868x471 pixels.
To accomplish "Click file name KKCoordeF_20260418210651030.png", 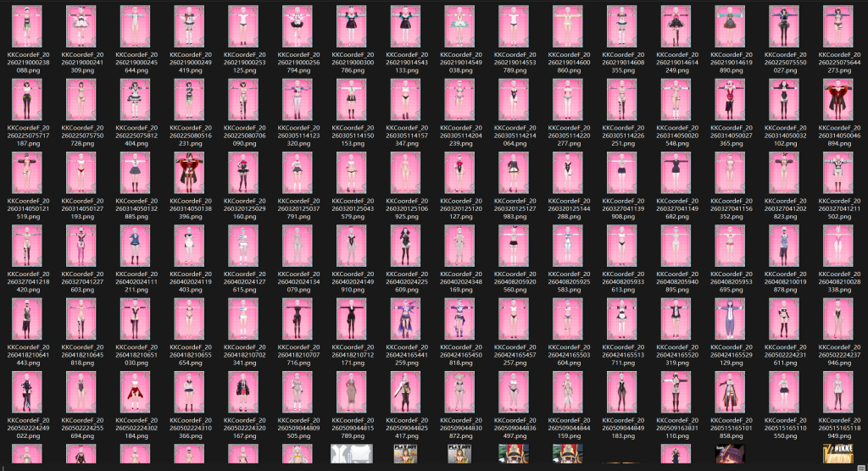I will [x=136, y=355].
